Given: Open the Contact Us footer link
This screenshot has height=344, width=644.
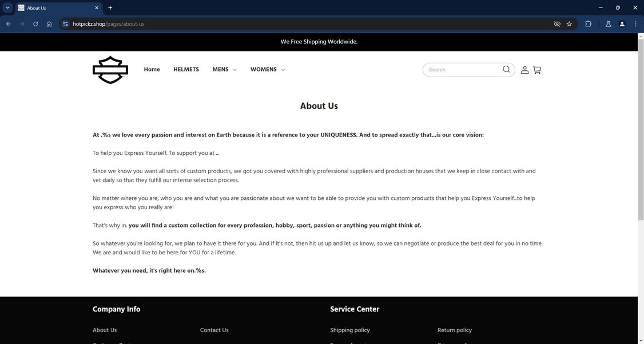Looking at the screenshot, I should (x=214, y=330).
